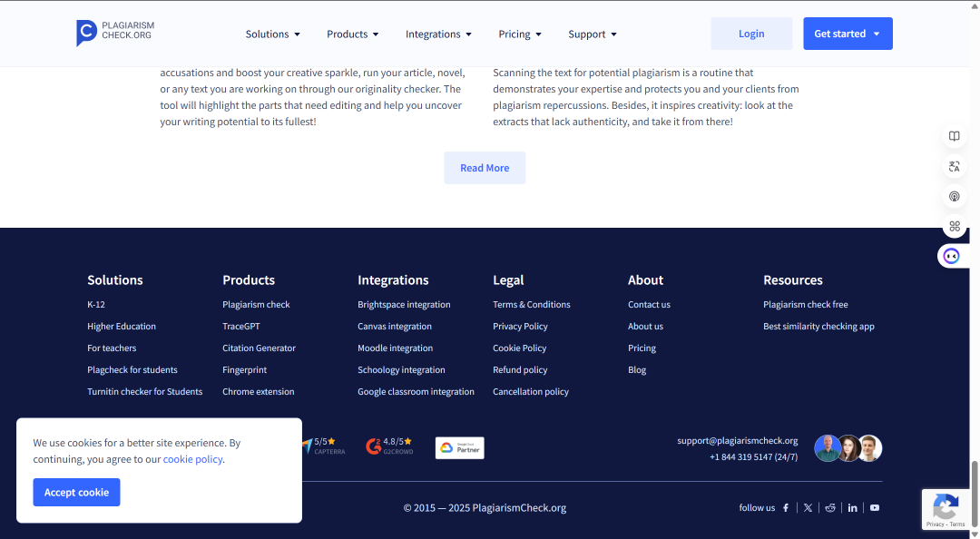Open the cookie policy link in the banner

pos(192,459)
